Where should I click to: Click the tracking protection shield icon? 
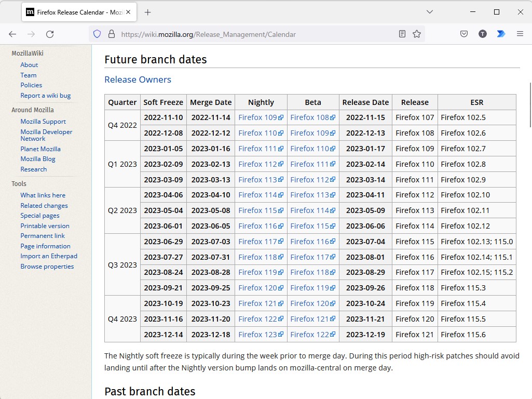(97, 34)
